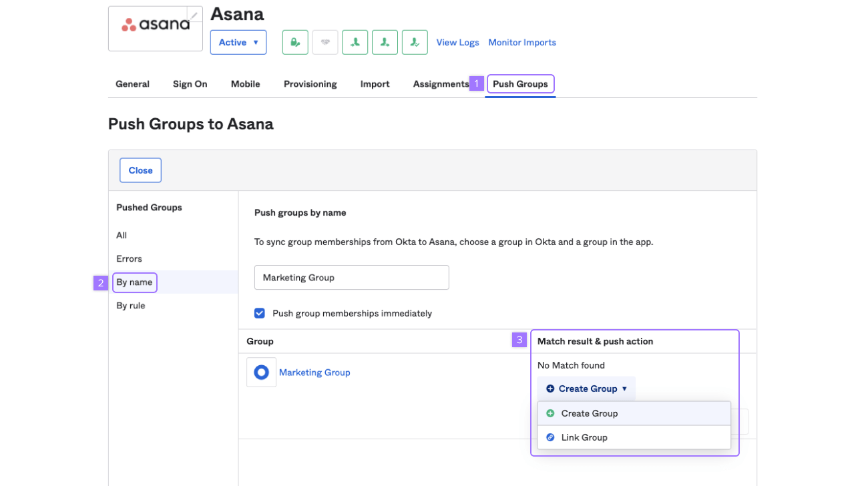Toggle the Create Group dropdown button

click(x=587, y=389)
